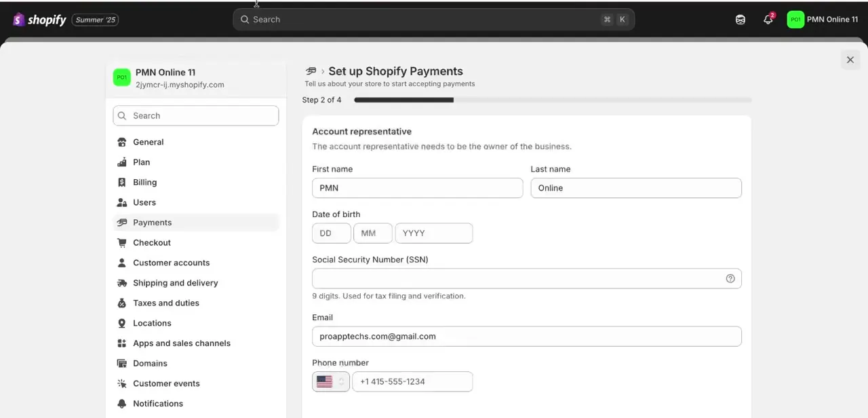Click the General store icon
Viewport: 868px width, 418px height.
pos(122,142)
